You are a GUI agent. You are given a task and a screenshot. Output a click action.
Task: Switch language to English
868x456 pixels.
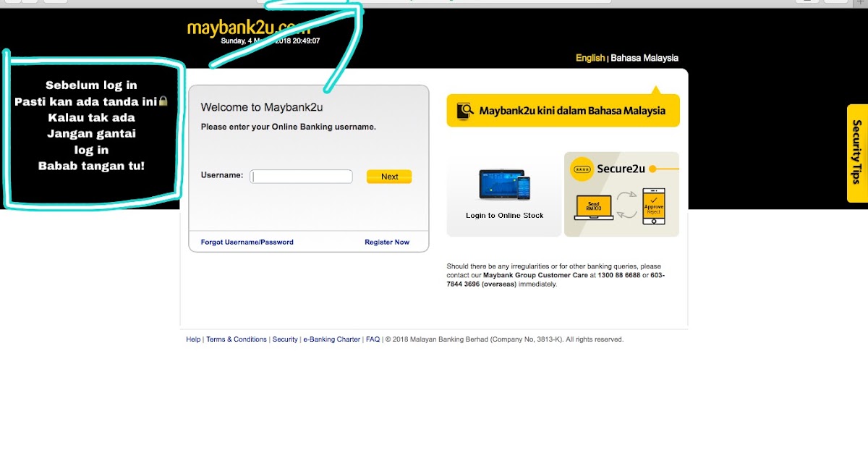pos(590,58)
